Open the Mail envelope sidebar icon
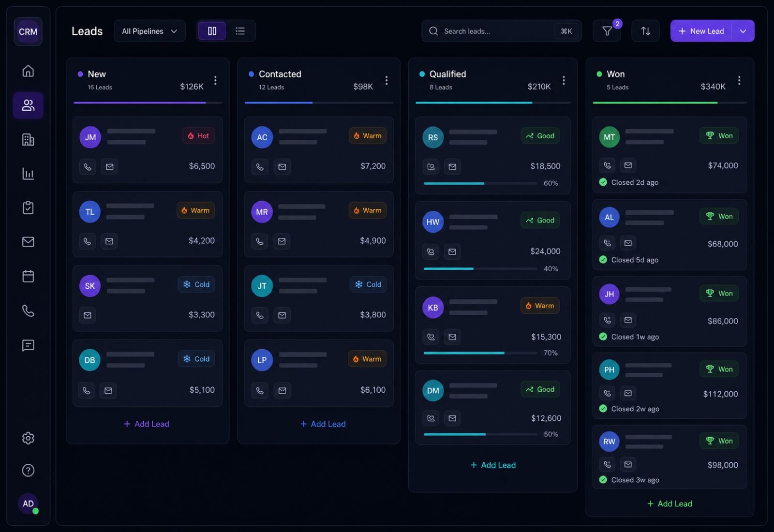774x532 pixels. (28, 242)
